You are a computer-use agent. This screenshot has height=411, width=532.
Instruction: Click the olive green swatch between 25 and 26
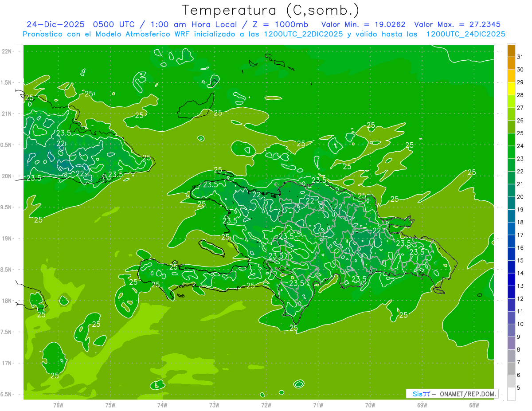511,127
